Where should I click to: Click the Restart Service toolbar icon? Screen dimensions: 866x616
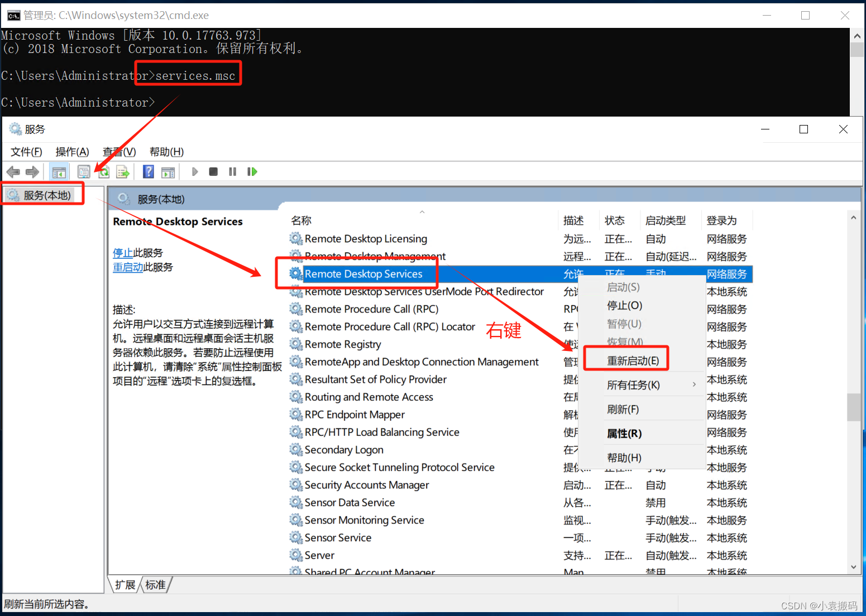(x=252, y=172)
